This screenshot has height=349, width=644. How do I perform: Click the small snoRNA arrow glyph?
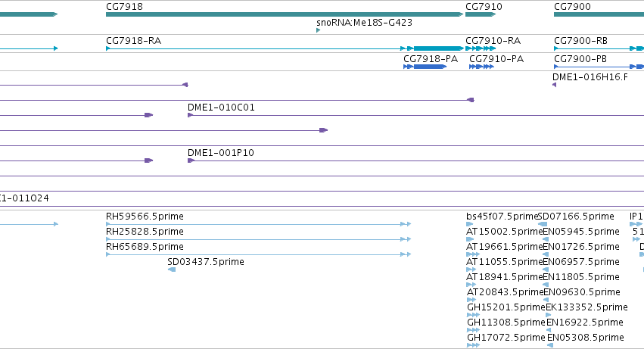319,30
